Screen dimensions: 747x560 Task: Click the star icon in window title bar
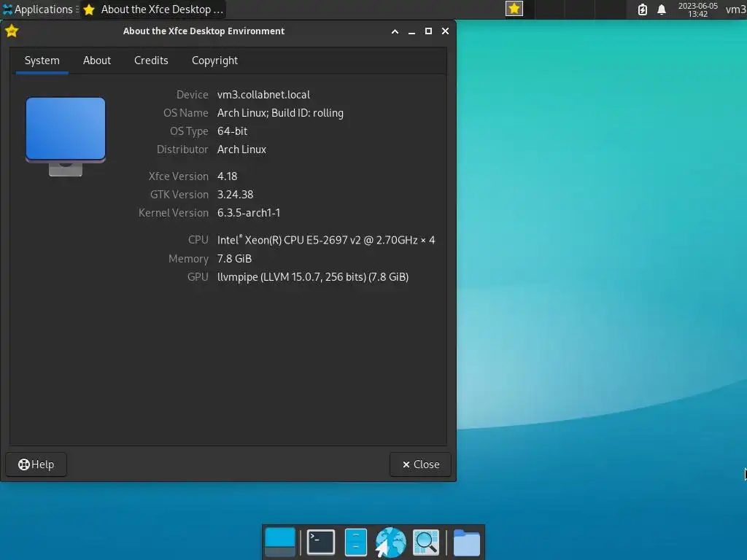click(12, 31)
